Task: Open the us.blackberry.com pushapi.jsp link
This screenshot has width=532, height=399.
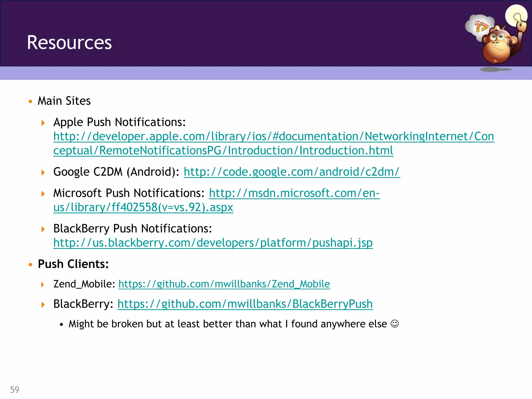Action: coord(213,243)
